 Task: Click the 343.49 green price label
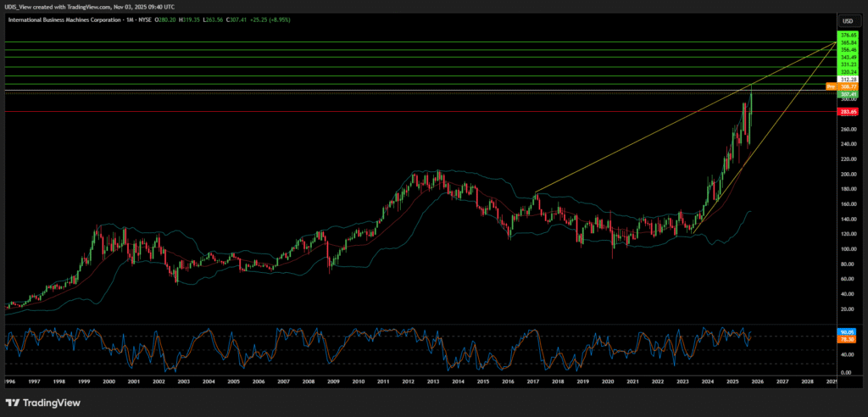tap(849, 57)
